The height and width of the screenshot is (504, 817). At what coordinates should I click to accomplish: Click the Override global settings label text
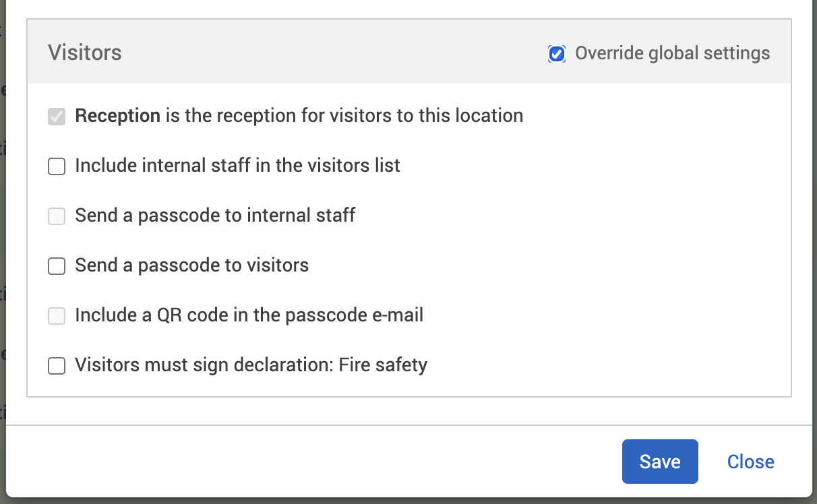click(x=672, y=53)
